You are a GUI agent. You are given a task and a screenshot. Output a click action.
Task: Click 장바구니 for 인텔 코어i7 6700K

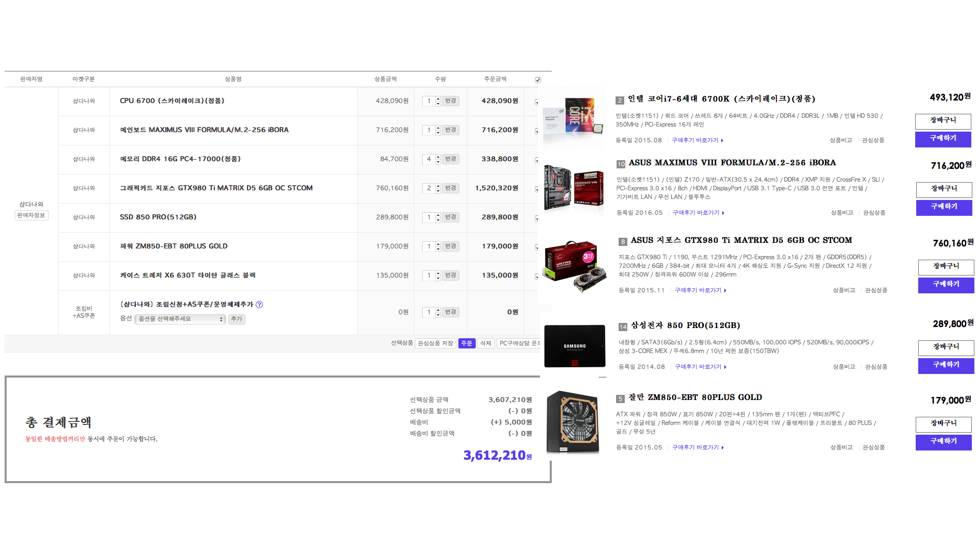click(943, 121)
